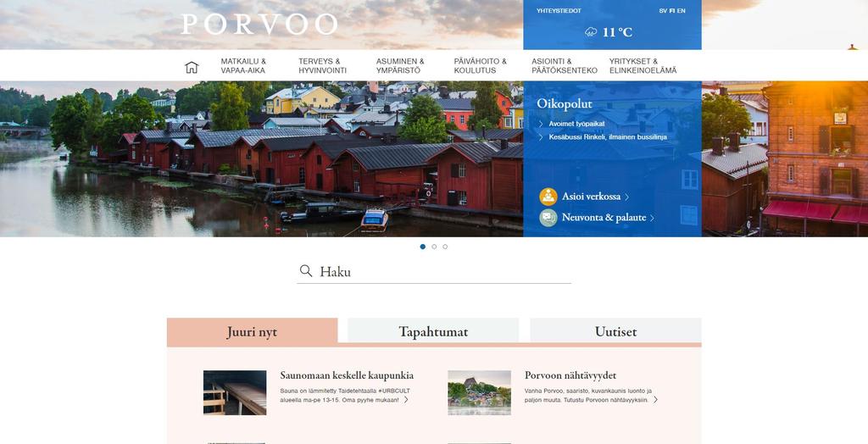Screen dimensions: 868x444
Task: Click arrow next to Asioi verkossa
Action: (626, 197)
